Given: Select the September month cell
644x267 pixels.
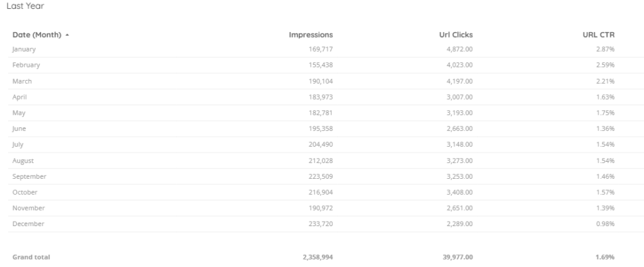Looking at the screenshot, I should (29, 176).
